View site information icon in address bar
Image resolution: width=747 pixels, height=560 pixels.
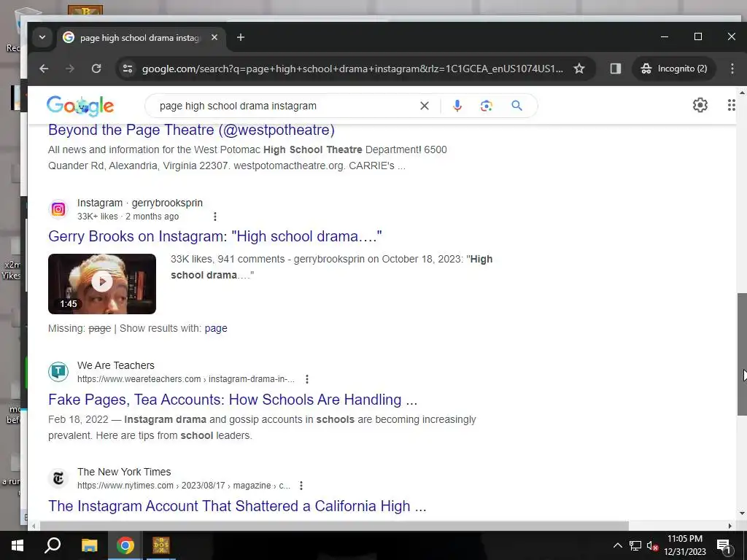click(x=128, y=69)
